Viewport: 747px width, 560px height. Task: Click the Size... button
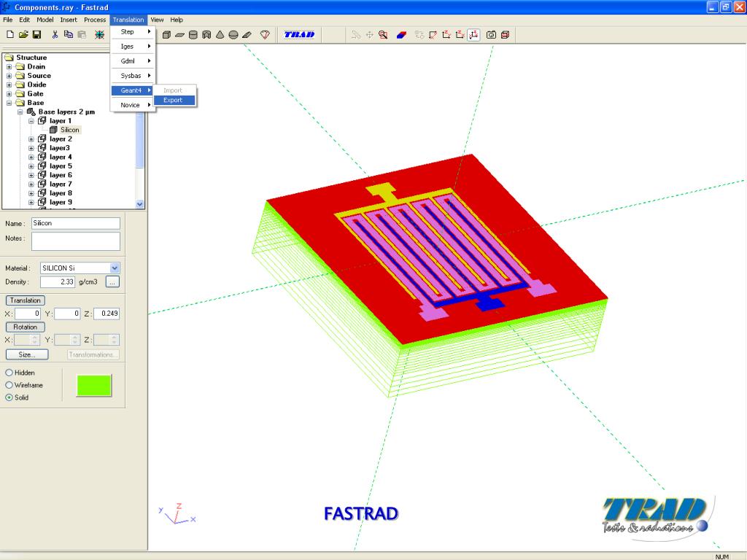27,355
